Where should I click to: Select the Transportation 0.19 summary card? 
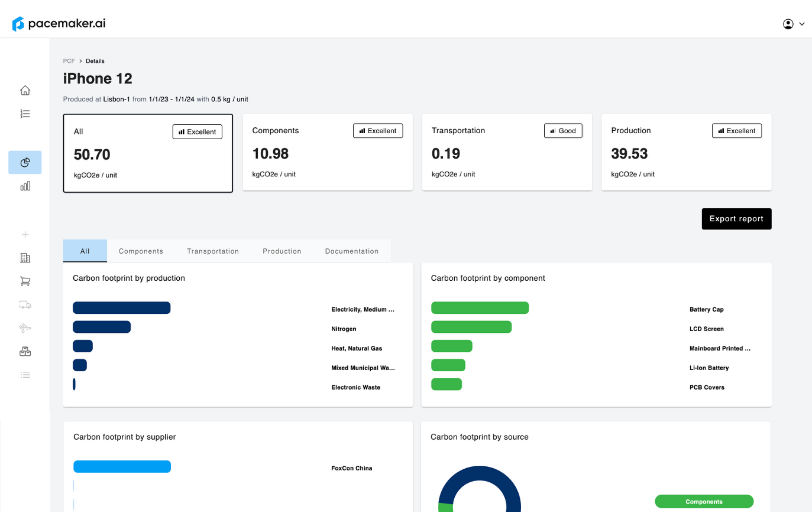click(x=507, y=152)
